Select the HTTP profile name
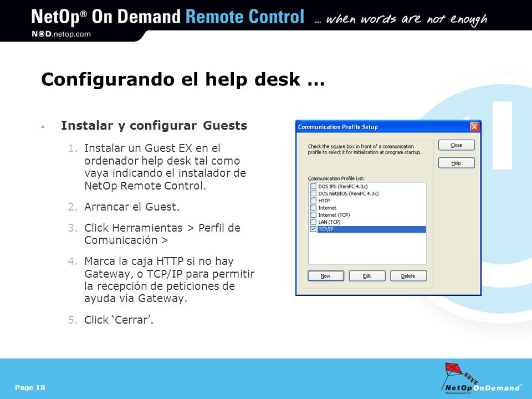The height and width of the screenshot is (399, 532). click(324, 201)
